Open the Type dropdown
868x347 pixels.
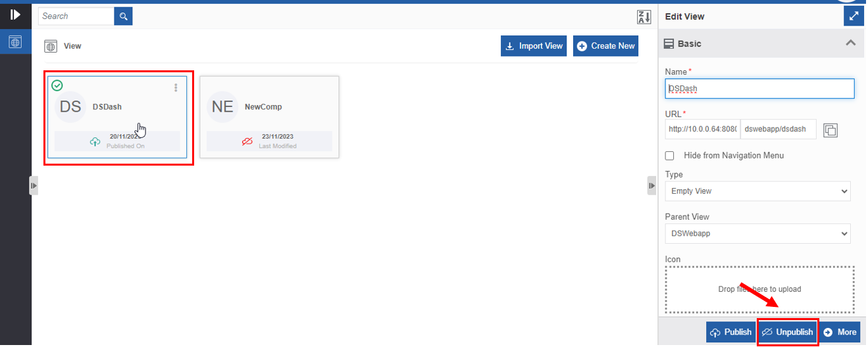coord(758,191)
